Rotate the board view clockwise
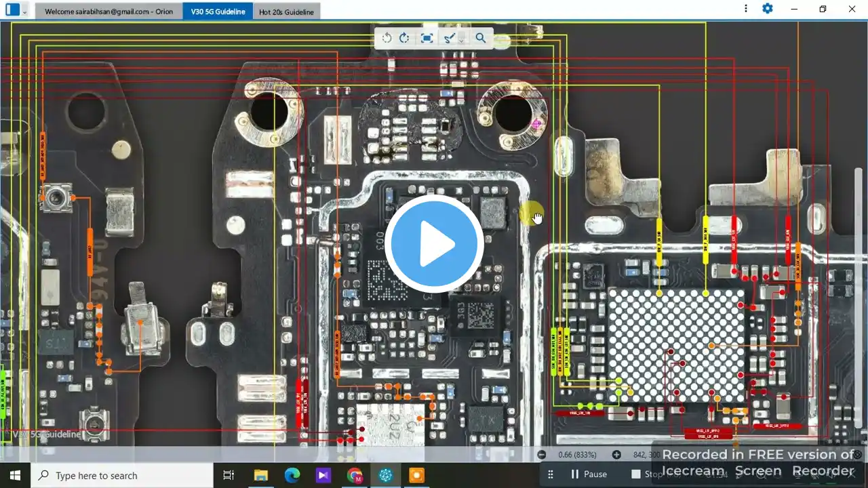The width and height of the screenshot is (868, 488). [404, 38]
